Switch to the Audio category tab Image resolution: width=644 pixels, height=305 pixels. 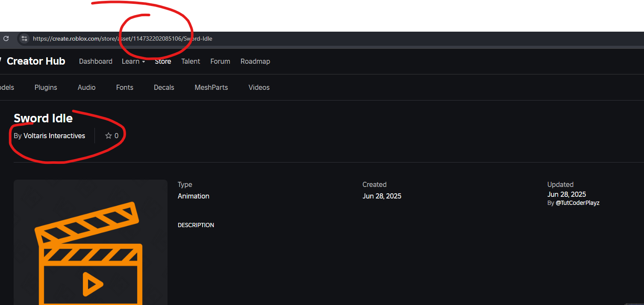87,87
